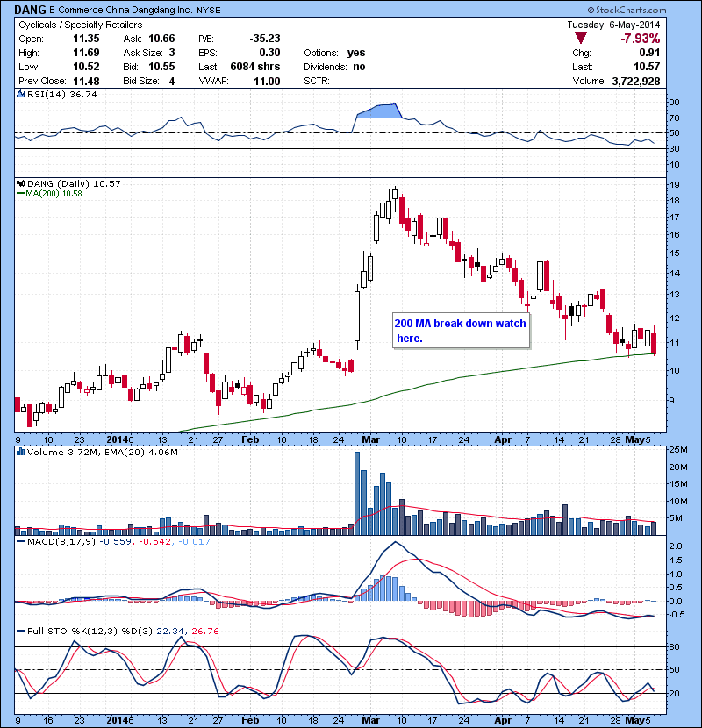Click E-Commerce China Dangdang Inc. company name

click(121, 10)
